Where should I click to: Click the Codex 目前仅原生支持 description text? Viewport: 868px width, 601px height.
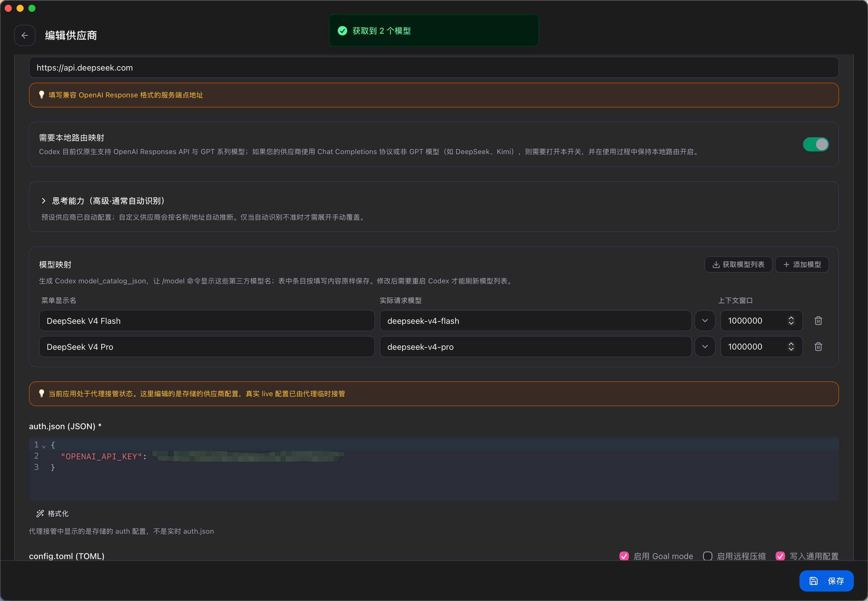click(369, 152)
